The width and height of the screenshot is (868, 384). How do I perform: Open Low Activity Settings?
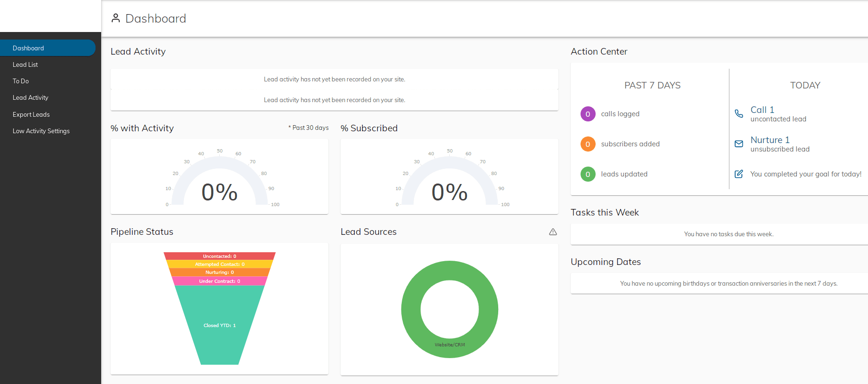coord(41,131)
